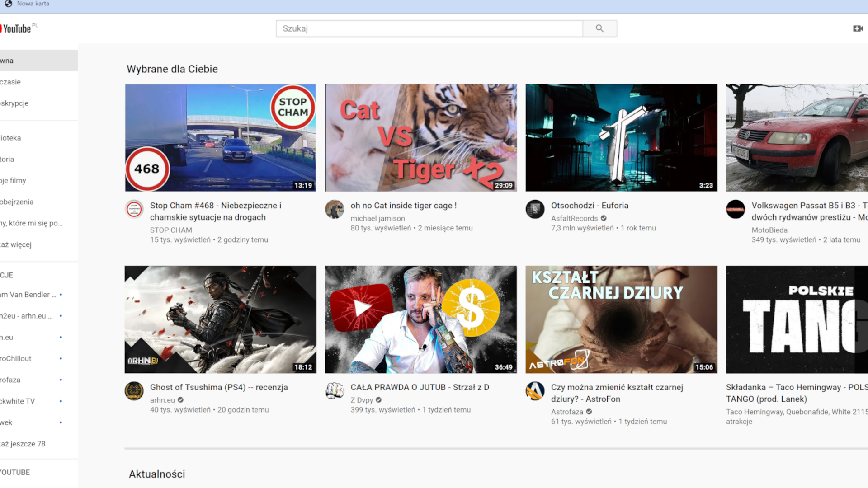The image size is (868, 488).
Task: Click the verified badge next to Z Dvpy
Action: pyautogui.click(x=379, y=400)
